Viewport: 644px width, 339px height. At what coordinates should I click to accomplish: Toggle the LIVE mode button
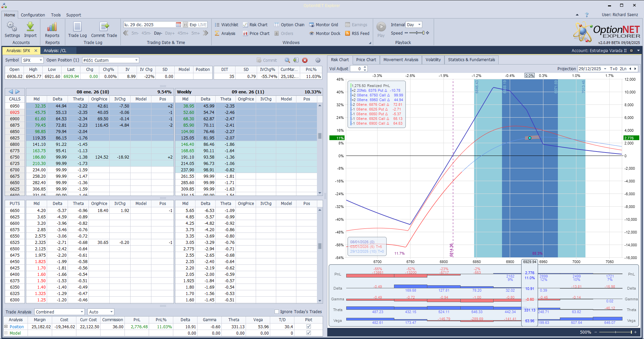tap(203, 25)
